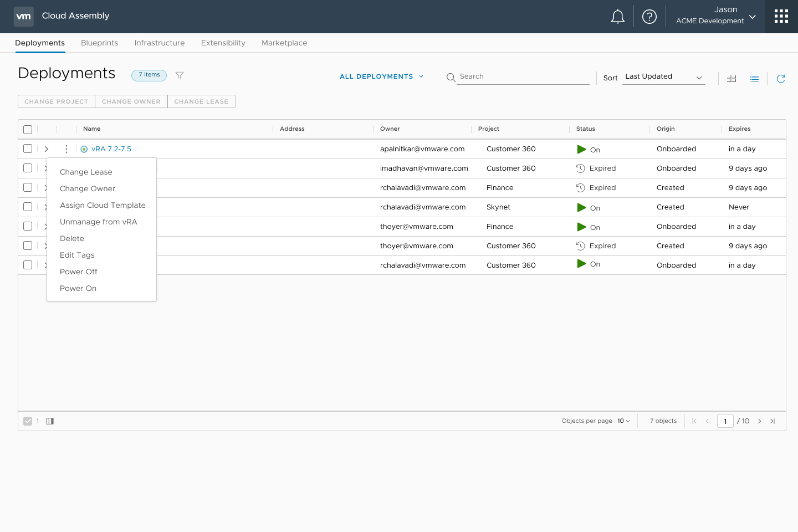Refresh the deployments list
The image size is (798, 532).
[781, 79]
